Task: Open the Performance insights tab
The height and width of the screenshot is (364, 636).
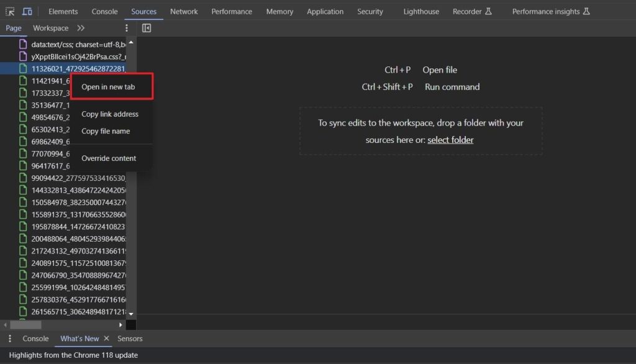Action: click(x=551, y=11)
